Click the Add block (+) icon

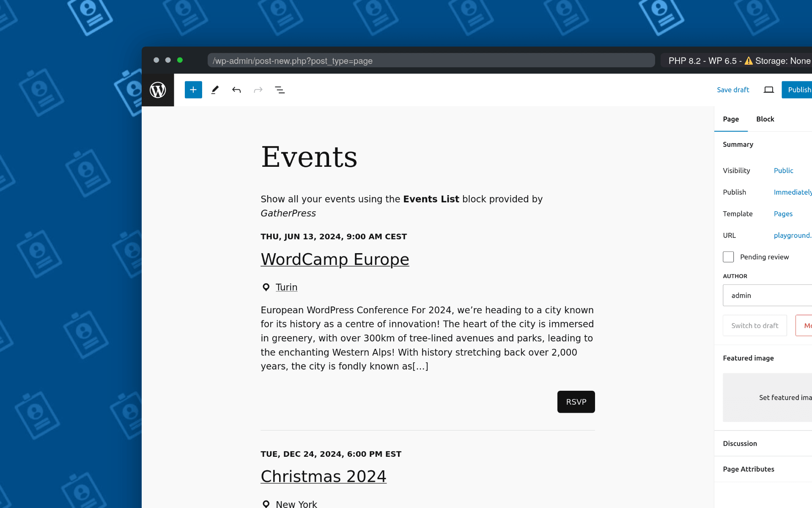click(x=193, y=90)
